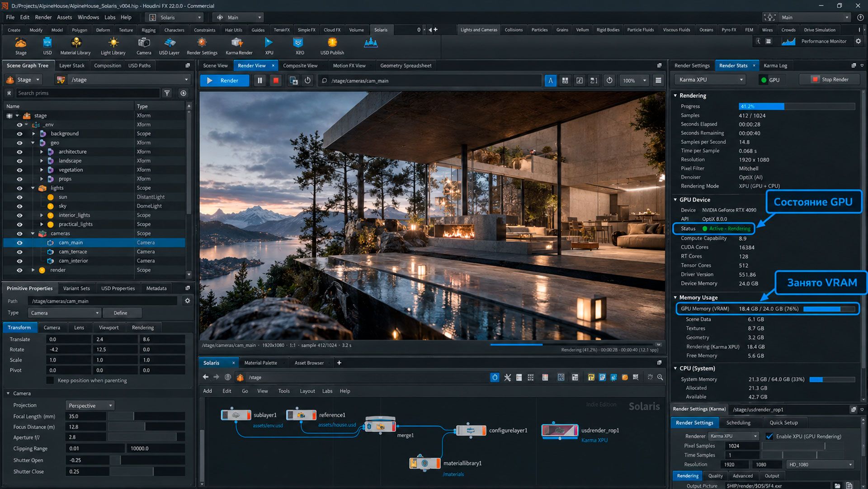Uncheck Enable XPU (GPU Rendering)
Viewport: 868px width, 489px height.
point(769,437)
